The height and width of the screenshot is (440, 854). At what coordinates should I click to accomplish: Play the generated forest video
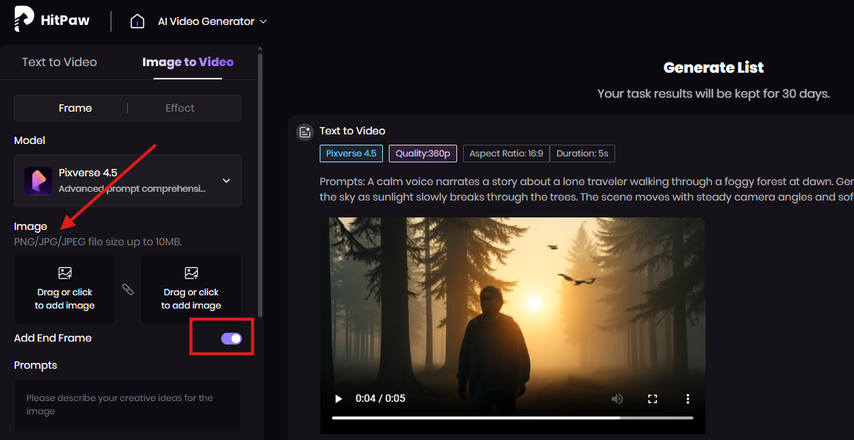pyautogui.click(x=338, y=399)
